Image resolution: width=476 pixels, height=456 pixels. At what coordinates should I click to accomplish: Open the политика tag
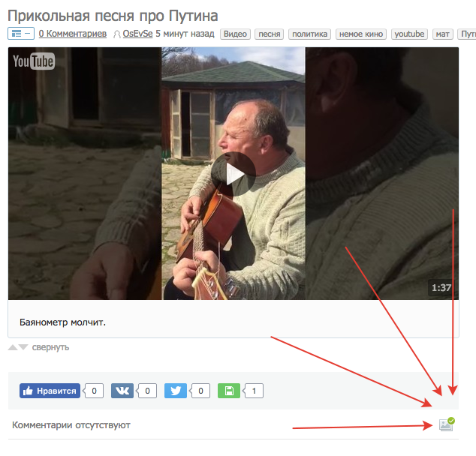click(x=309, y=34)
